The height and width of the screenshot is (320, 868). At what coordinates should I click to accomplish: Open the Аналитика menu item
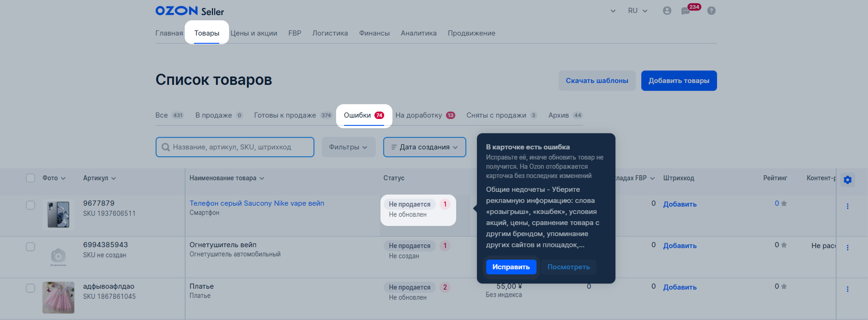coord(419,33)
